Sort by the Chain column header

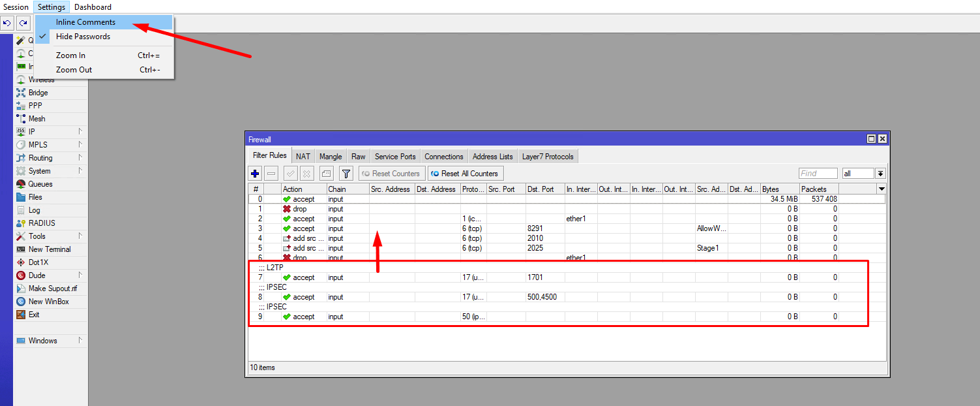point(348,189)
